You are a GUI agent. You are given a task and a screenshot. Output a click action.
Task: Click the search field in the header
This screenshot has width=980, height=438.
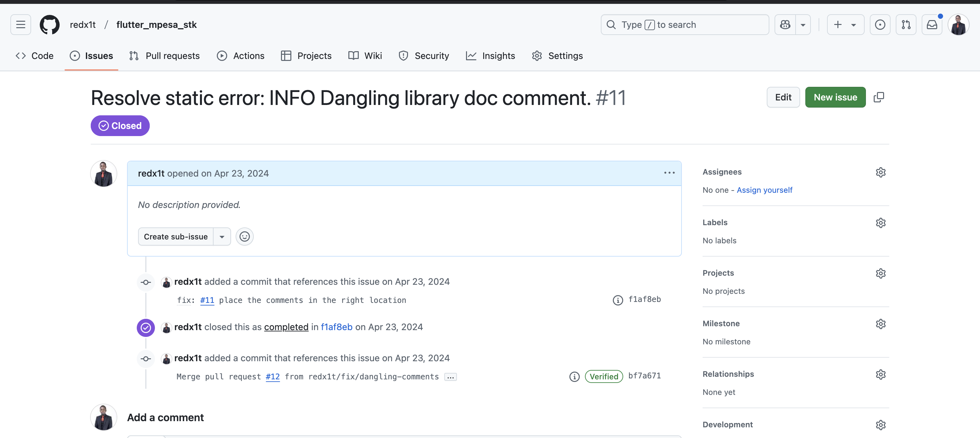pos(685,24)
